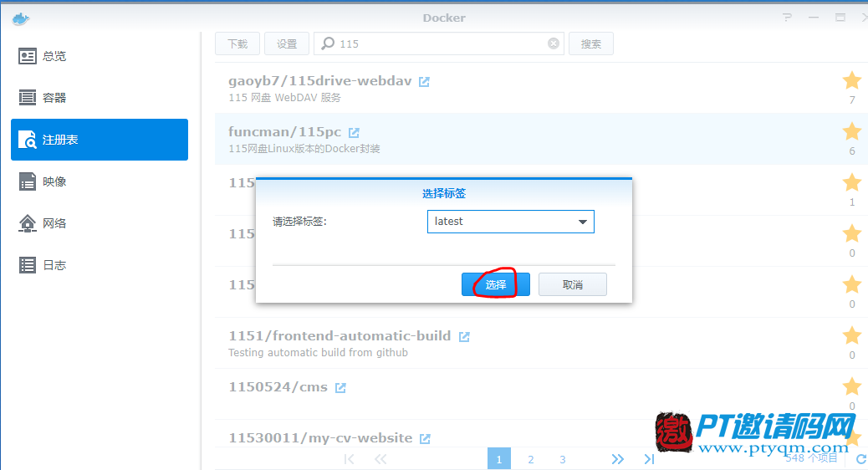Open external link for 11530011/my-cv-website
868x470 pixels.
click(x=425, y=439)
